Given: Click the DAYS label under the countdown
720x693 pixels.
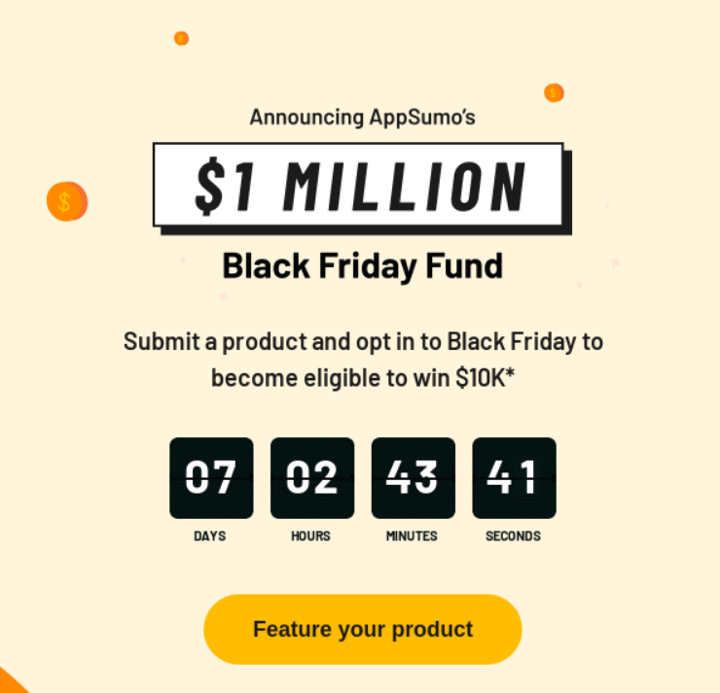Looking at the screenshot, I should (210, 536).
